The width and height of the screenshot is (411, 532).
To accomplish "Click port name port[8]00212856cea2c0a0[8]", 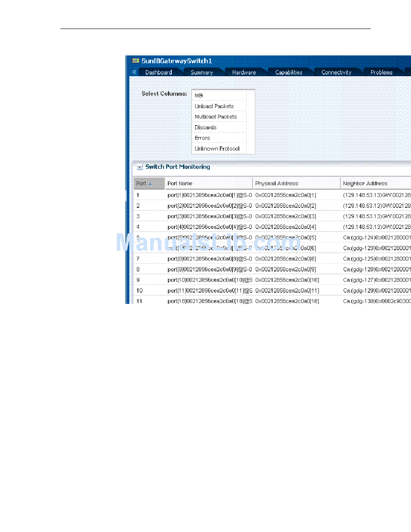I will [x=210, y=258].
